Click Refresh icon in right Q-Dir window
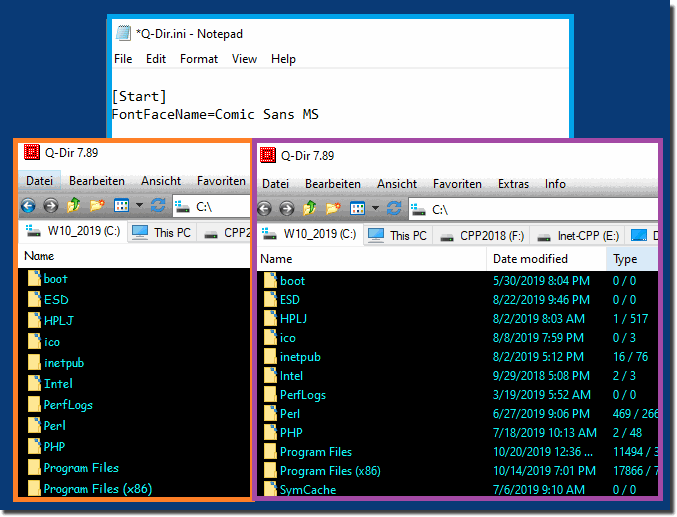The width and height of the screenshot is (677, 517). tap(394, 208)
